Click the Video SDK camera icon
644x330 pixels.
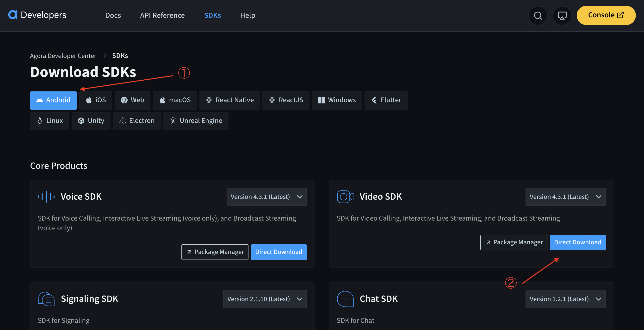click(345, 197)
